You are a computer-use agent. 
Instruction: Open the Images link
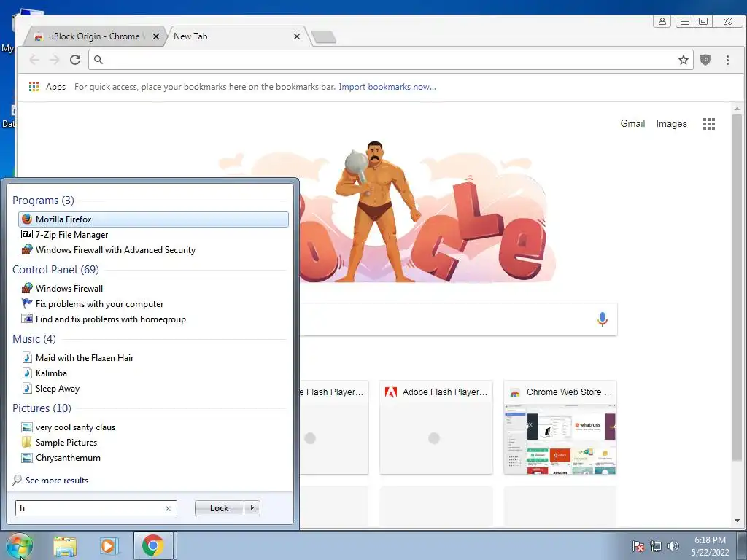671,124
